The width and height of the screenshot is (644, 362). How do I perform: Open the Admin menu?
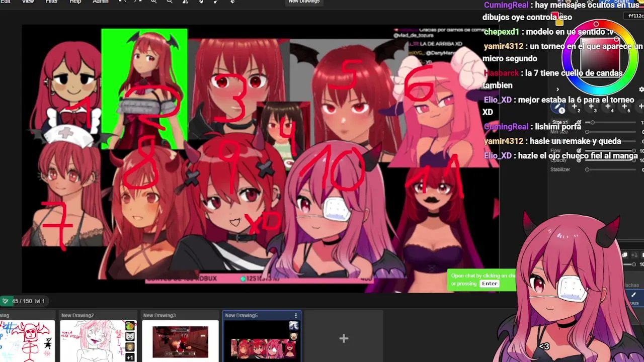pos(100,2)
